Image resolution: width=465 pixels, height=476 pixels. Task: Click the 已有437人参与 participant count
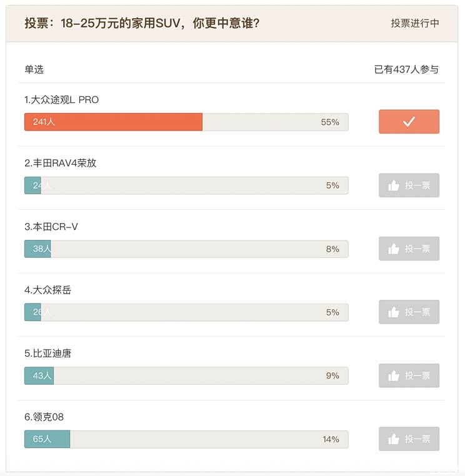point(406,69)
